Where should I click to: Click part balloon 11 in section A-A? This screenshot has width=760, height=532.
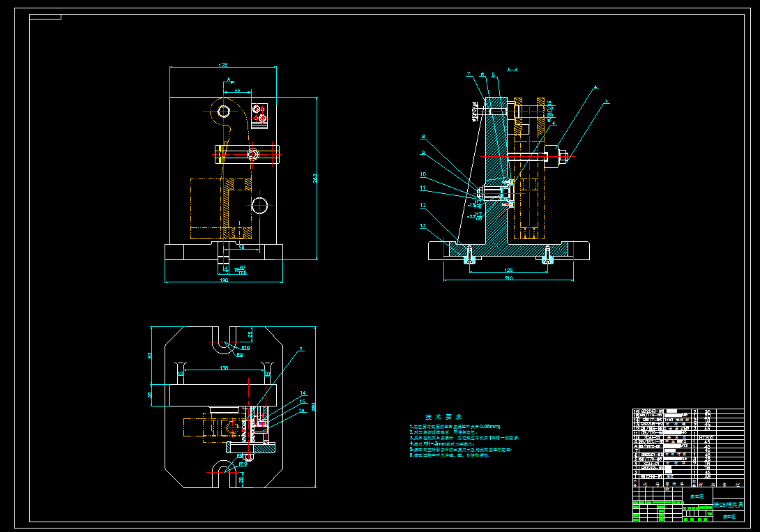(423, 188)
